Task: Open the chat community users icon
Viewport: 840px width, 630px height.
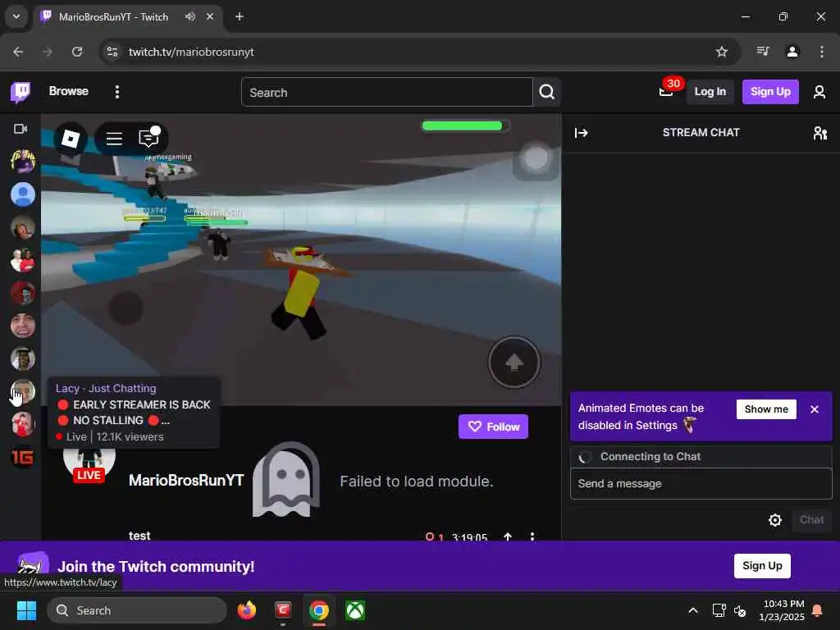Action: pos(819,132)
